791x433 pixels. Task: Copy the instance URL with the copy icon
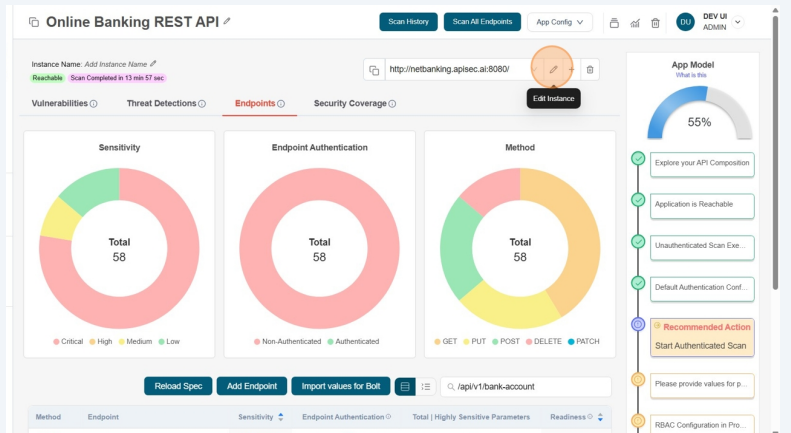coord(374,70)
